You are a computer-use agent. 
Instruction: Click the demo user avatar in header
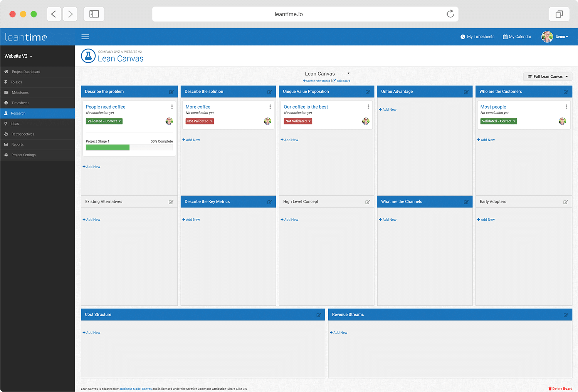(x=547, y=37)
